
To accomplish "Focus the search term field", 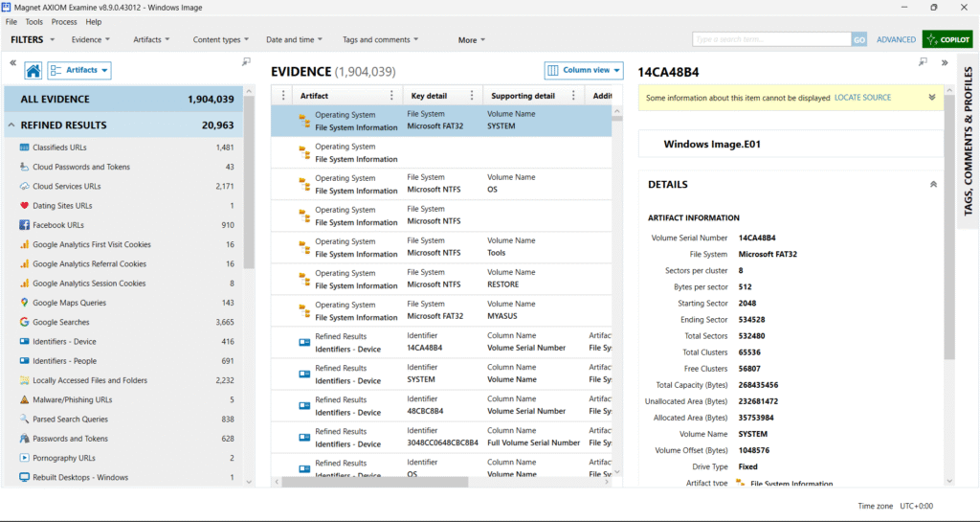I will point(772,39).
